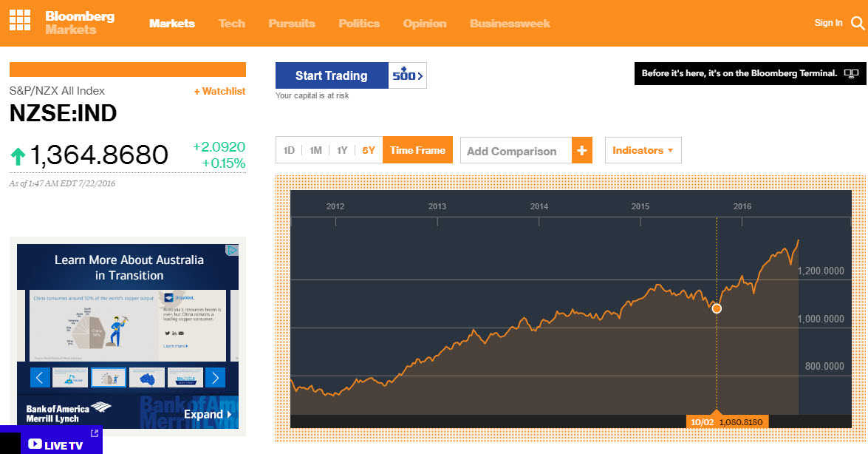
Task: Open the Opinion section
Action: [425, 23]
